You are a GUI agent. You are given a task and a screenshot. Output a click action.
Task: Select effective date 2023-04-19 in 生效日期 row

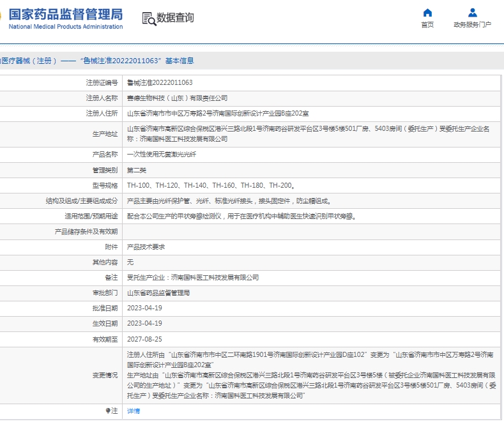point(144,324)
